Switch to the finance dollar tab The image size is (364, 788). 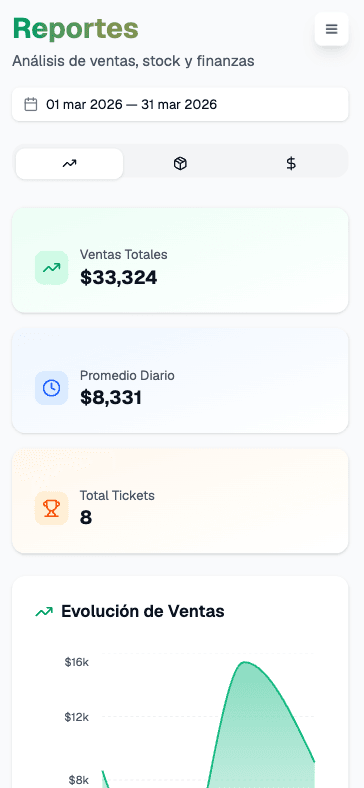[291, 163]
